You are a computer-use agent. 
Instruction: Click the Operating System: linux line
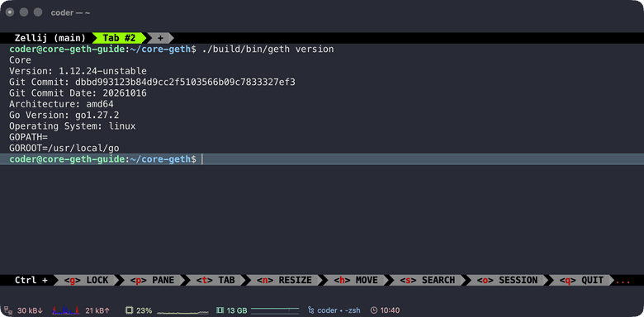(73, 126)
